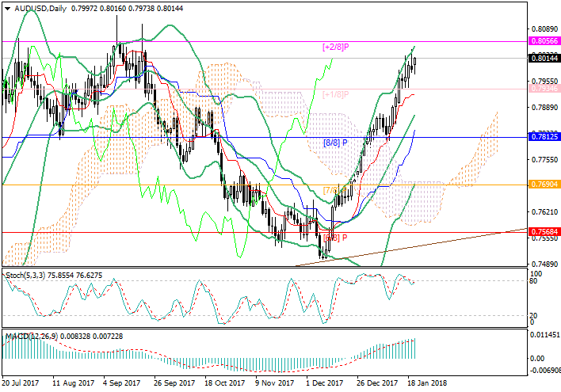Click the 0.79550 price scale value

(x=544, y=82)
